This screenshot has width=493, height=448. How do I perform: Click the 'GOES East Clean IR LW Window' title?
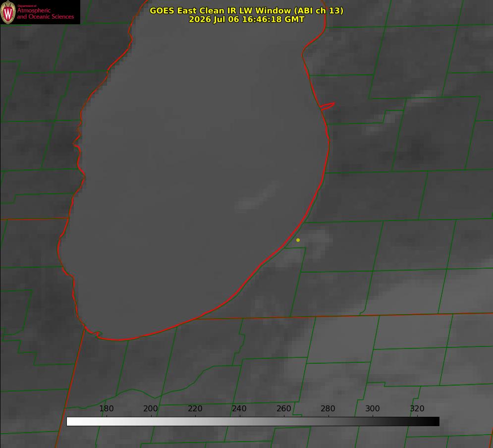(247, 10)
